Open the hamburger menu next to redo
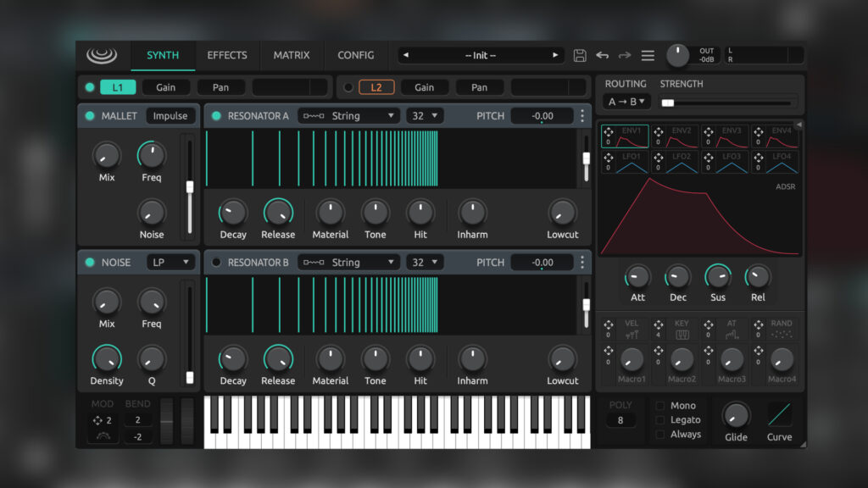The width and height of the screenshot is (868, 488). (648, 55)
